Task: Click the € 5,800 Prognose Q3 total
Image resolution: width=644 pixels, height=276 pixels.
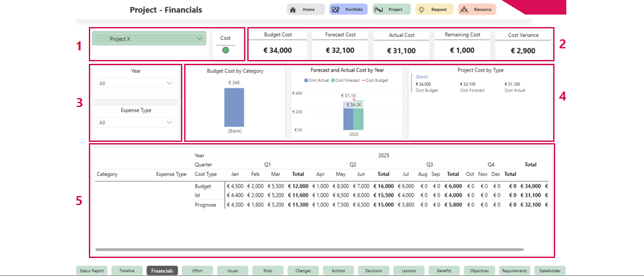Action: tap(452, 205)
